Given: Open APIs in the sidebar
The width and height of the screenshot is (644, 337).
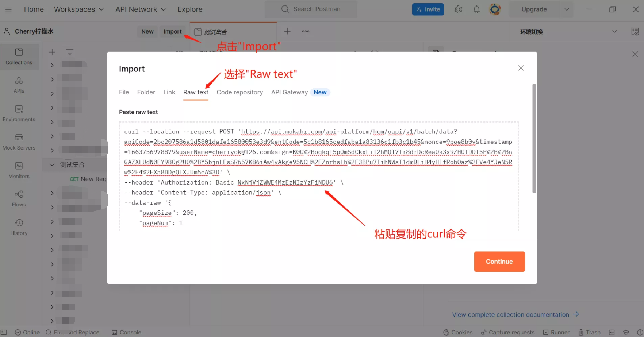Looking at the screenshot, I should coord(19,85).
